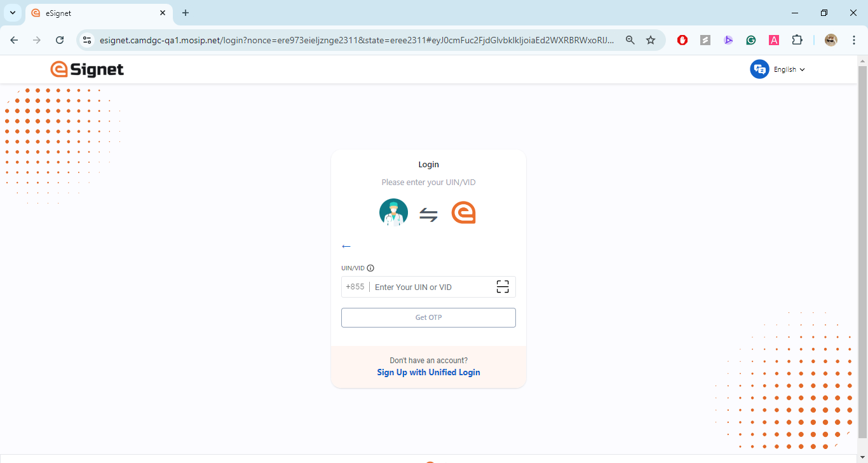Open Chrome three-dot menu
The image size is (868, 463).
point(854,40)
